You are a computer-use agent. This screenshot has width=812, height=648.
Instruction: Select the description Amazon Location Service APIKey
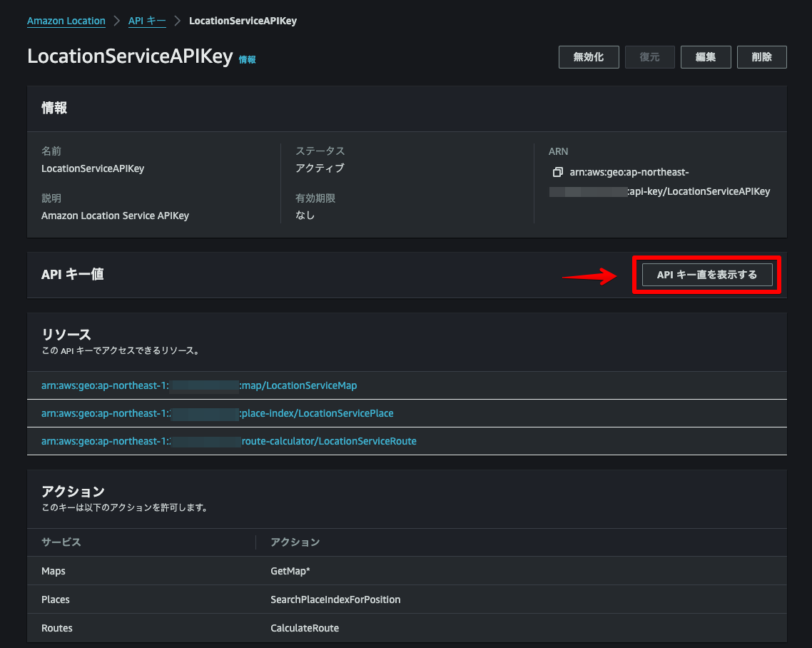(115, 216)
